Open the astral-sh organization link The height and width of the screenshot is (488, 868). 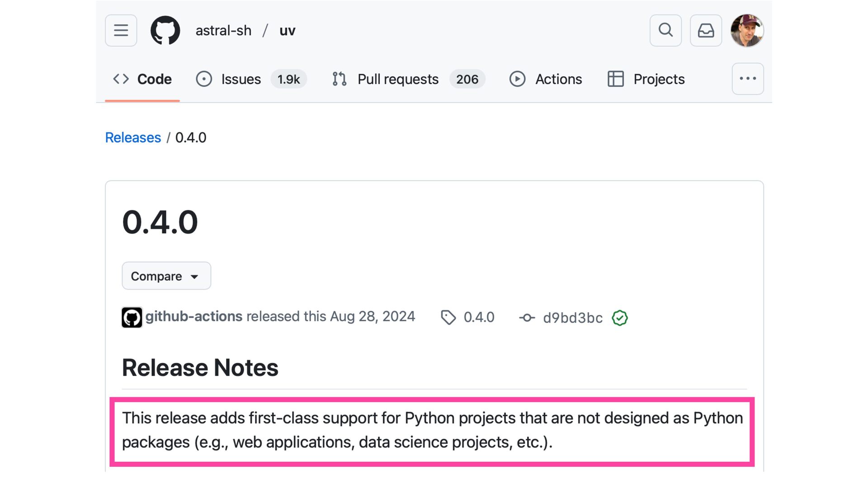pyautogui.click(x=223, y=30)
